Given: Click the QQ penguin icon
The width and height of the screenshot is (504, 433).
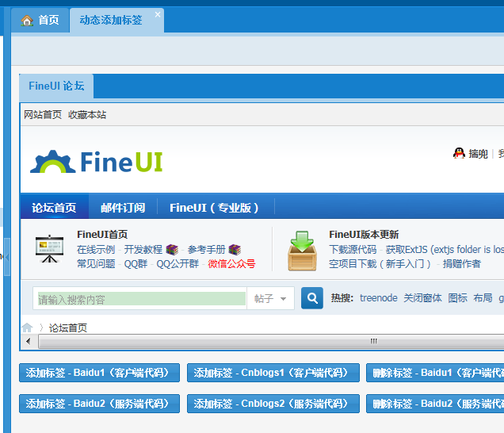Looking at the screenshot, I should tap(459, 153).
